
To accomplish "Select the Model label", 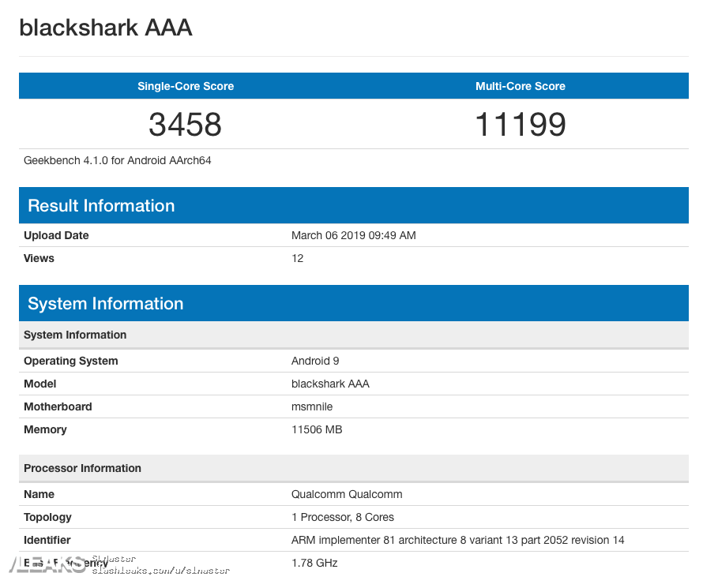I will tap(40, 384).
